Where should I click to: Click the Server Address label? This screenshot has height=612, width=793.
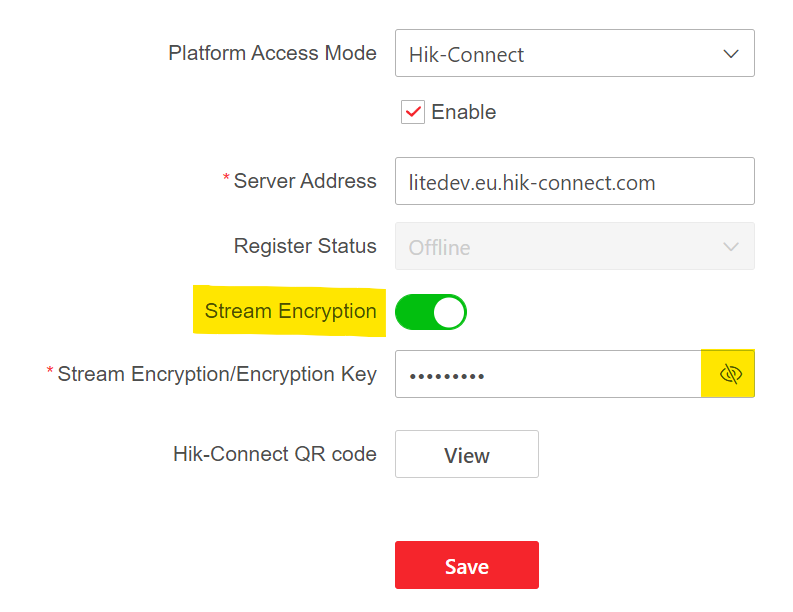point(305,181)
